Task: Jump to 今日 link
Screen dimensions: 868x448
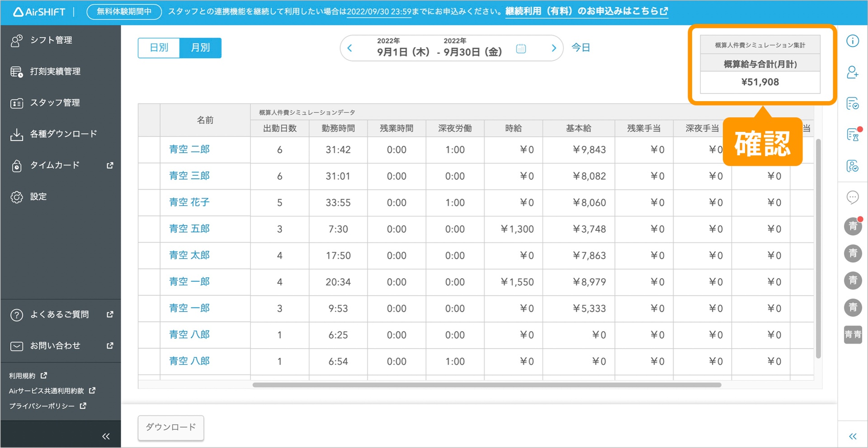Action: click(x=580, y=48)
